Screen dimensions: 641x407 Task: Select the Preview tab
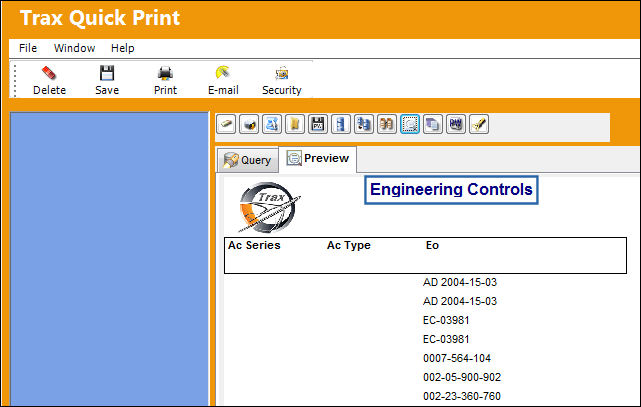[x=318, y=159]
